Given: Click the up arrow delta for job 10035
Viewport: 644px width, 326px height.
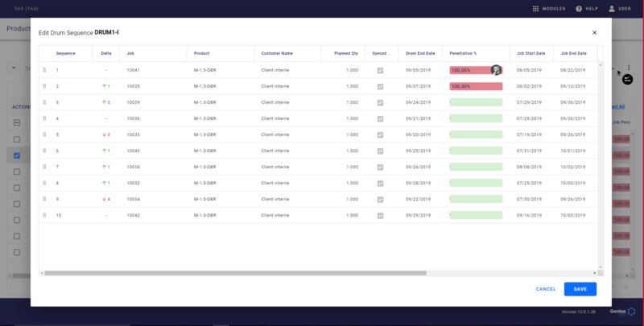Looking at the screenshot, I should (106, 86).
